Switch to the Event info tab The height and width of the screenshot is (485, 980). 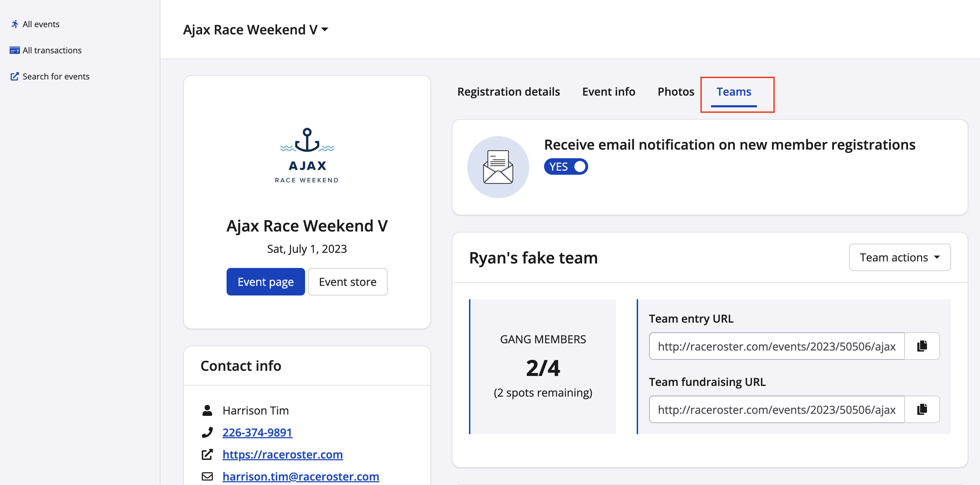[608, 91]
